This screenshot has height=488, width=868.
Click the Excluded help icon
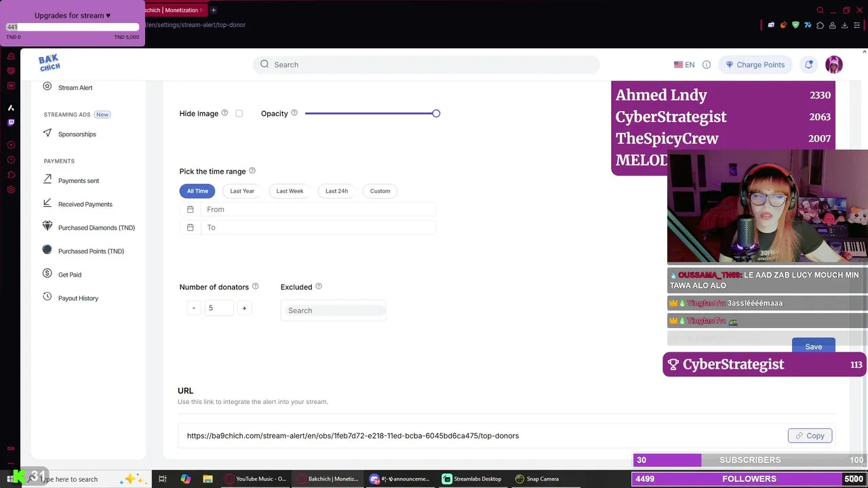[319, 286]
